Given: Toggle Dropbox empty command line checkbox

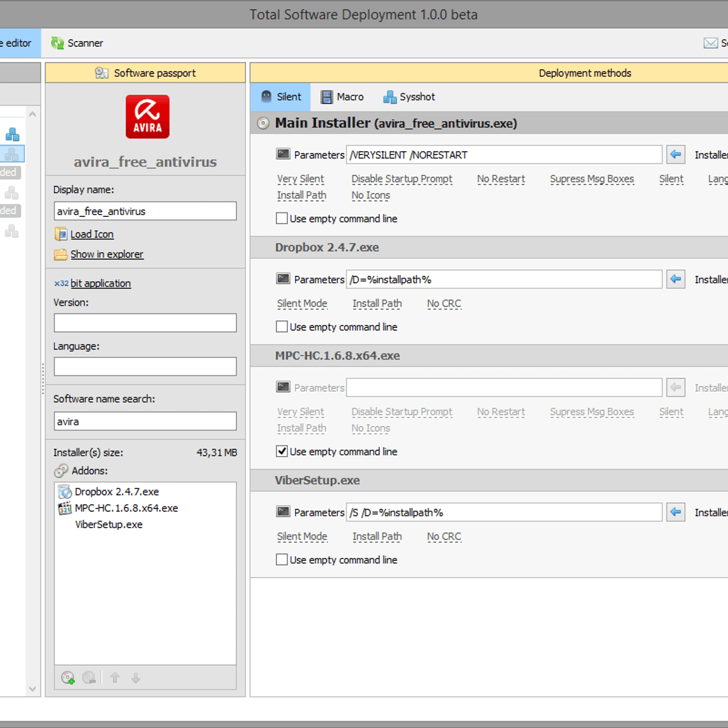Looking at the screenshot, I should pyautogui.click(x=282, y=327).
